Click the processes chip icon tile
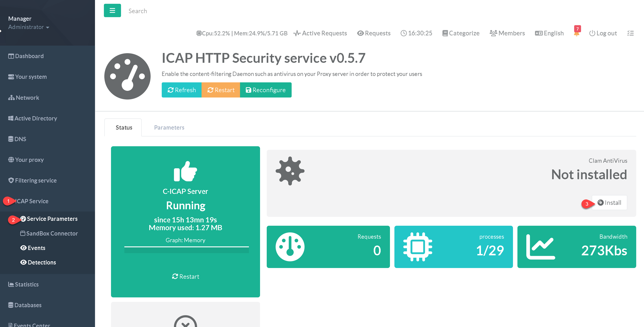Viewport: 644px width, 327px height. tap(418, 247)
